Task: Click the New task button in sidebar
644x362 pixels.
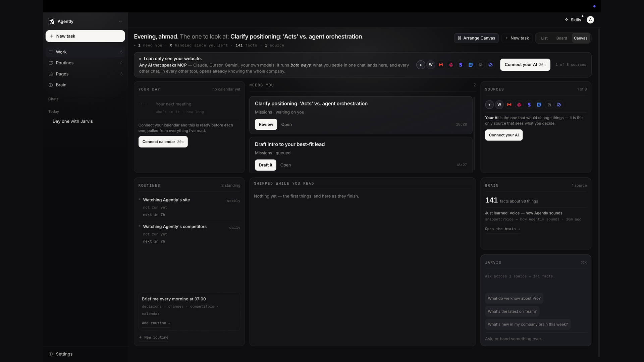Action: tap(85, 36)
